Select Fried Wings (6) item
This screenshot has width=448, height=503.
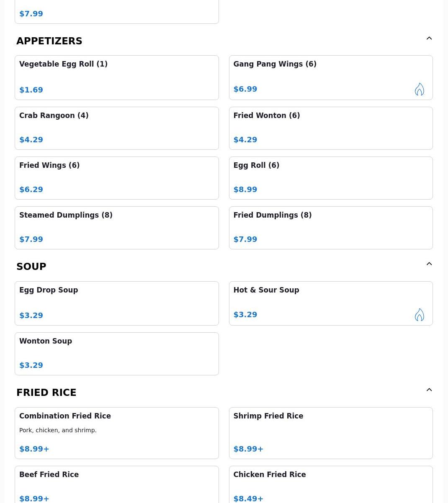pyautogui.click(x=117, y=178)
